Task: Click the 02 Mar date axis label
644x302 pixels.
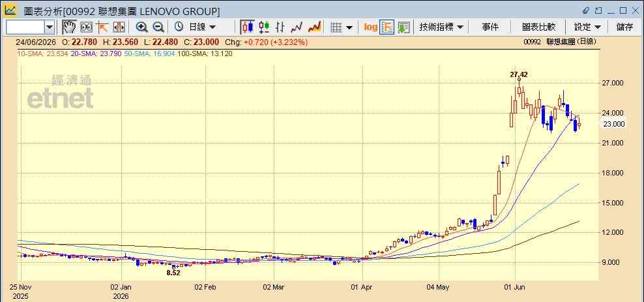Action: [274, 288]
